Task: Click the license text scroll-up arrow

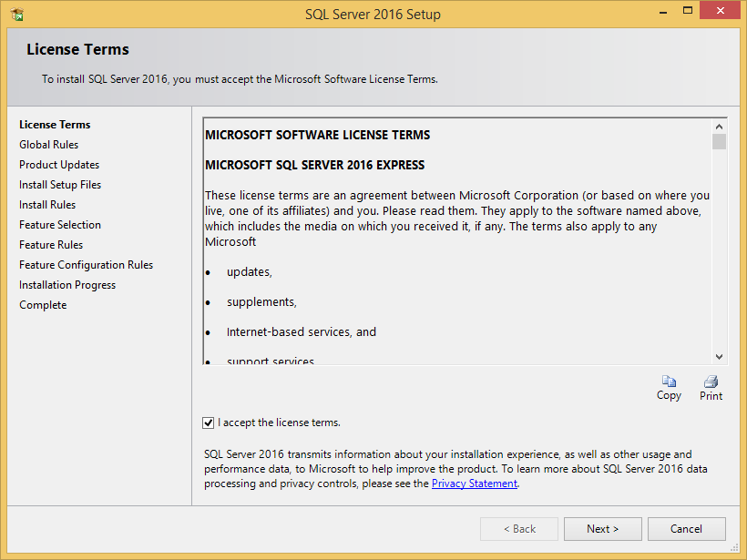Action: pos(719,127)
